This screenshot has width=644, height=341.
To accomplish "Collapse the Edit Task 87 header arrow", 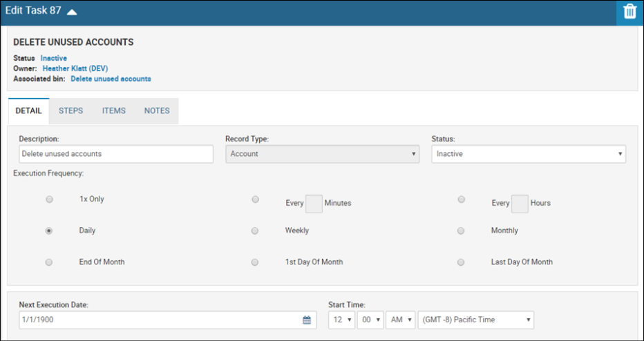I will pyautogui.click(x=72, y=12).
